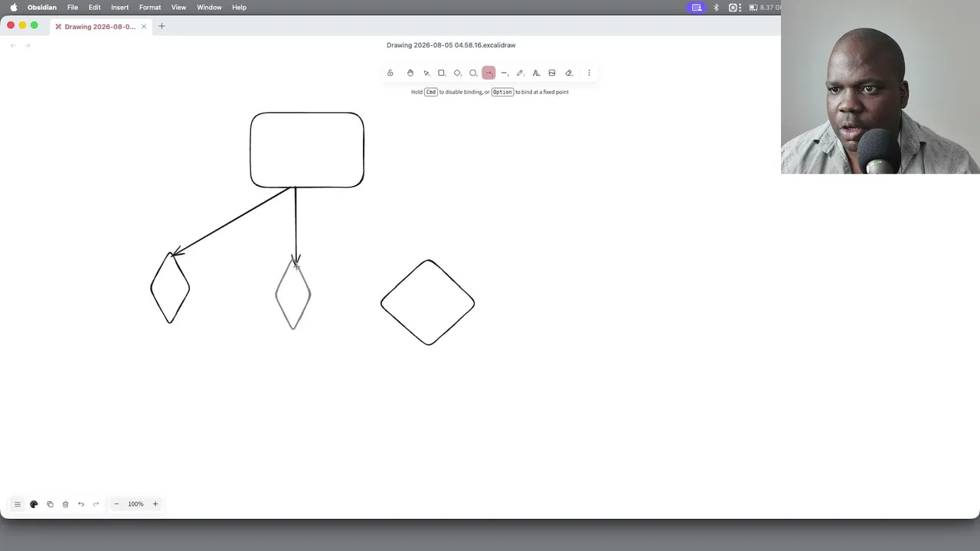Screen dimensions: 980x551
Task: Click the trash delete icon
Action: pos(65,504)
